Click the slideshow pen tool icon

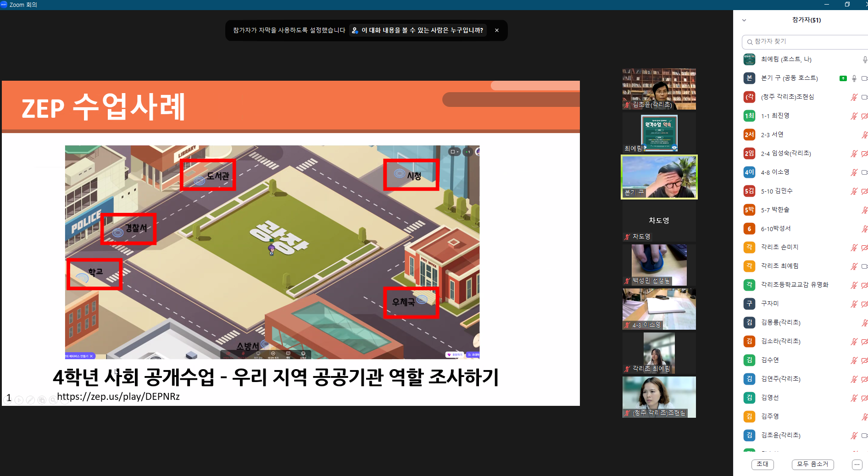coord(30,400)
